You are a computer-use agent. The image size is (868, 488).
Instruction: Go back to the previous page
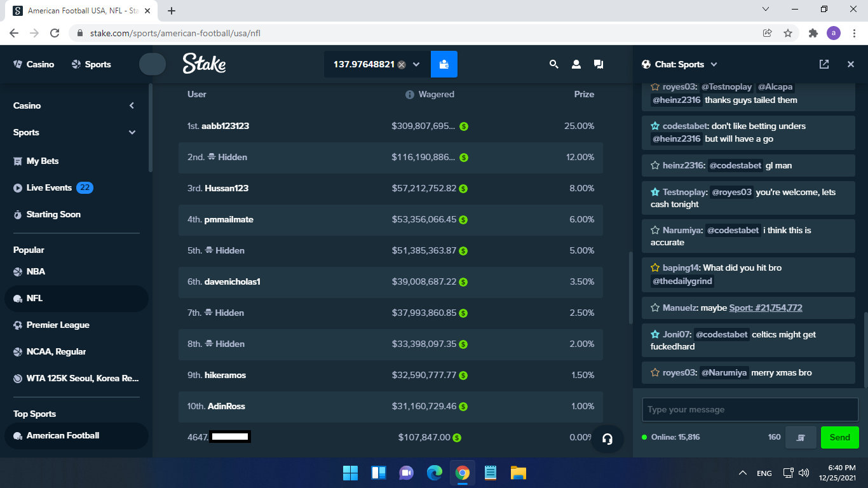[14, 33]
